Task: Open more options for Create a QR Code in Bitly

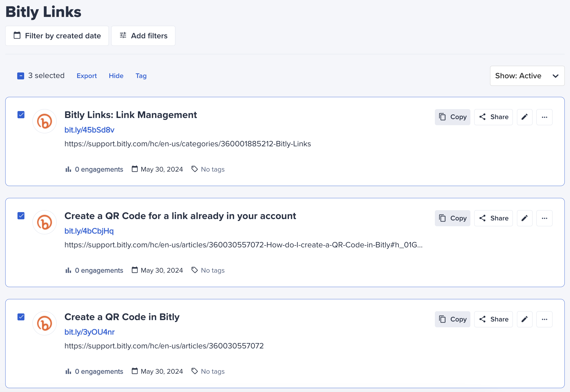Action: (544, 319)
